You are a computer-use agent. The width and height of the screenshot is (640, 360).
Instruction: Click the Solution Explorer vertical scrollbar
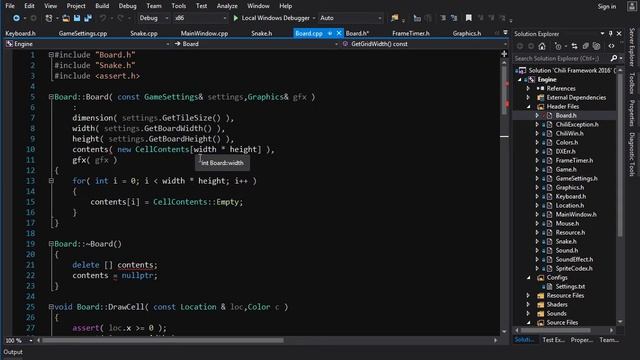pos(620,155)
